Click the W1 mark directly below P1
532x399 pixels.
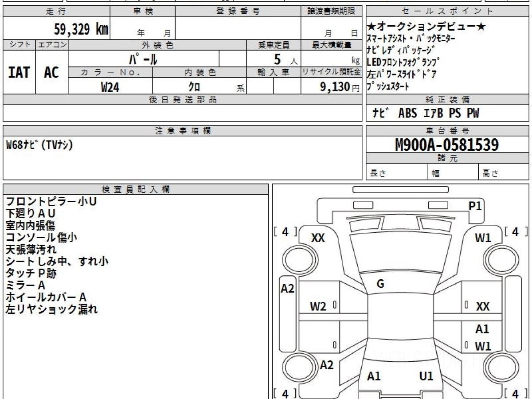point(483,238)
